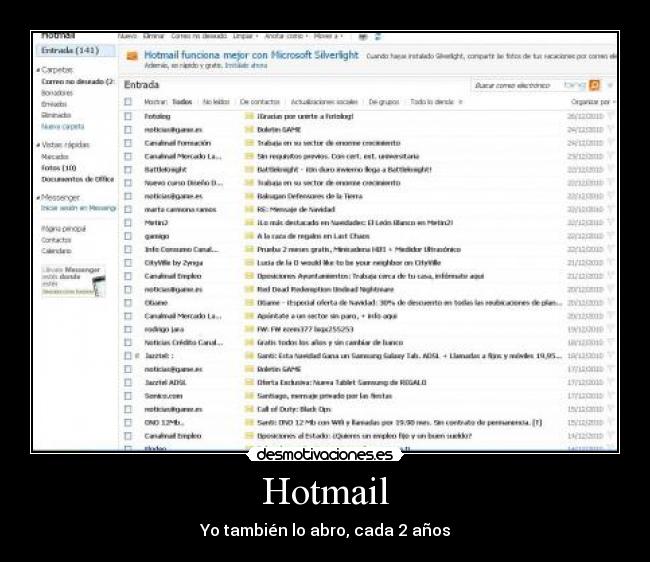The height and width of the screenshot is (562, 650).
Task: Check the box for the Metin2 message
Action: click(128, 223)
